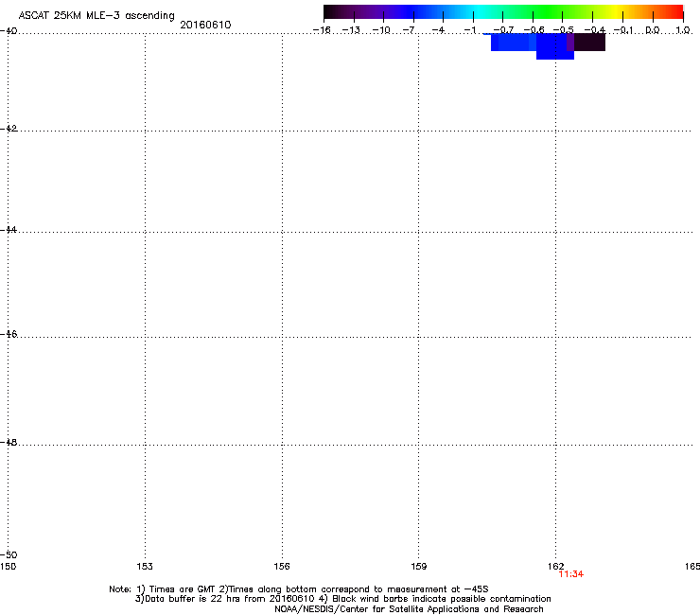The width and height of the screenshot is (700, 615).
Task: Click the longitude label 156
Action: (x=282, y=567)
